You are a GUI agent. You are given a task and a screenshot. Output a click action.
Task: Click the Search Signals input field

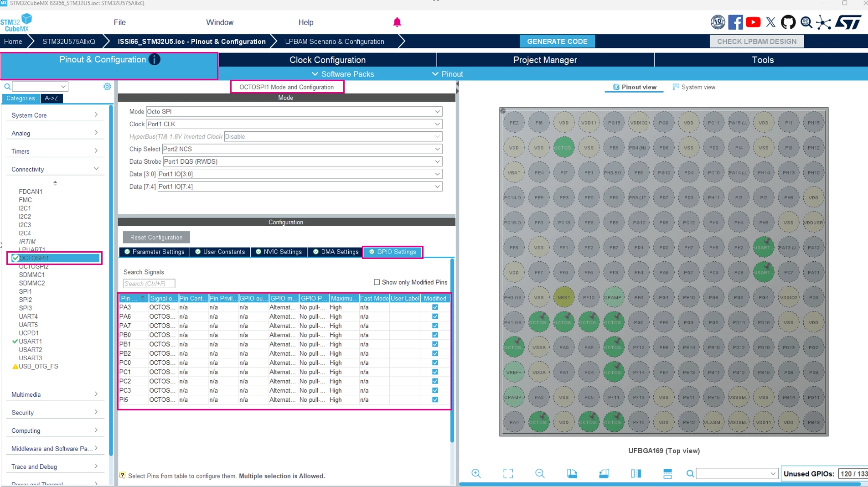[x=149, y=284]
